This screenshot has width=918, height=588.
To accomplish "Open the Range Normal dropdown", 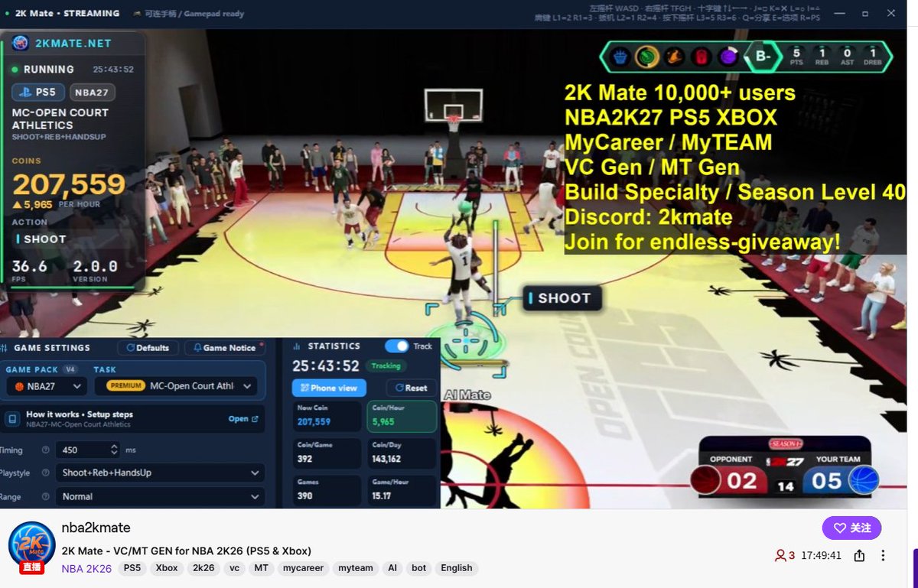I will (x=160, y=497).
